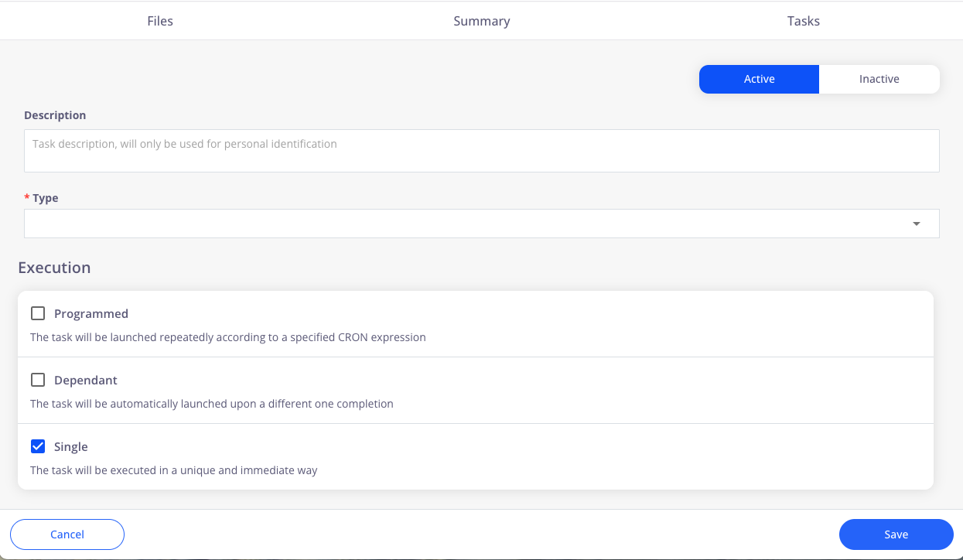Tick the Dependant execution checkbox
The image size is (963, 560).
tap(38, 380)
